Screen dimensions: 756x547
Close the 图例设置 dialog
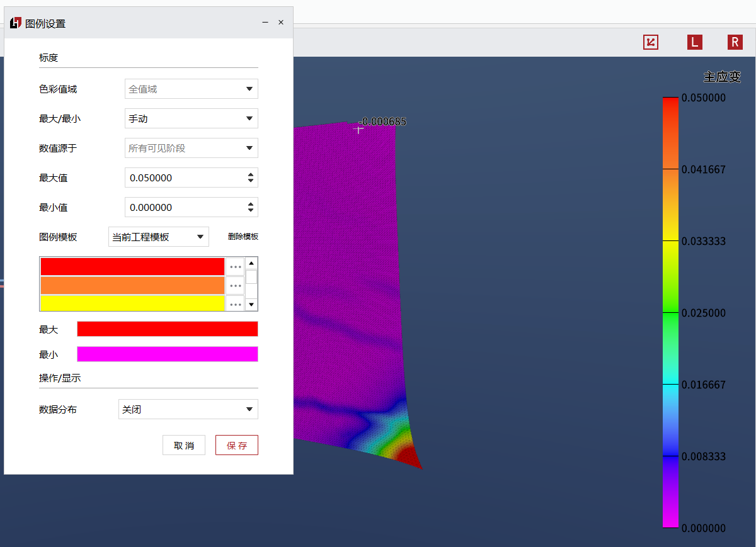point(281,22)
